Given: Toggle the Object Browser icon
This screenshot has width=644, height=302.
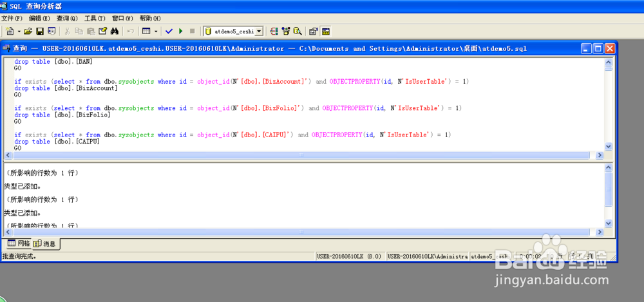Looking at the screenshot, I should click(286, 31).
